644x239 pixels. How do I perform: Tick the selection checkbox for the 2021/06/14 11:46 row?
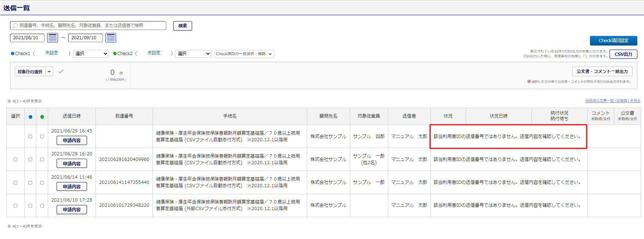point(16,182)
